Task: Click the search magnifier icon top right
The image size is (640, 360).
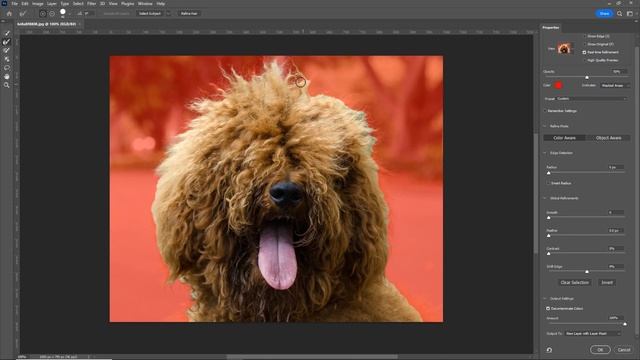Action: pyautogui.click(x=620, y=13)
